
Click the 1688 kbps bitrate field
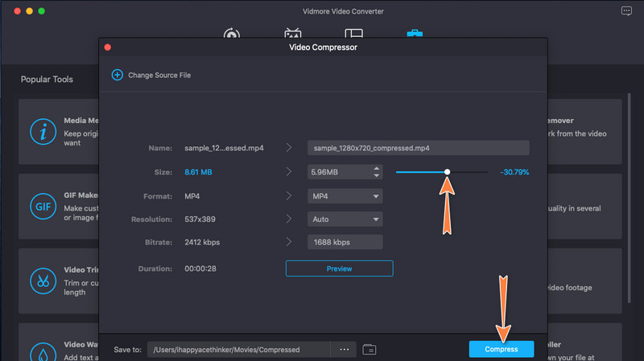click(345, 242)
